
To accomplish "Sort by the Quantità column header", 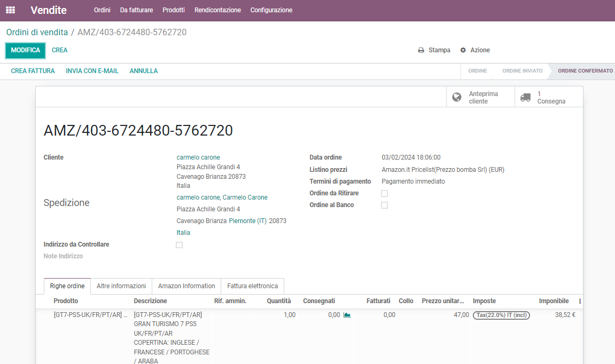I will click(x=279, y=301).
